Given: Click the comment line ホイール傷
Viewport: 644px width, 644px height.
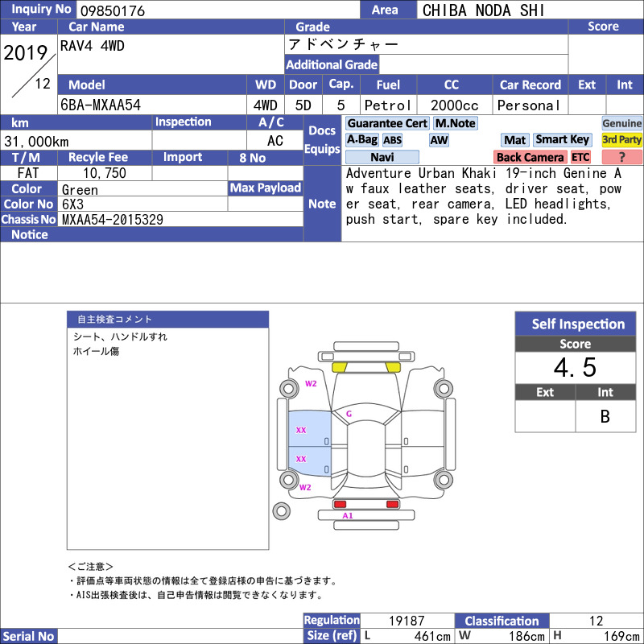Looking at the screenshot, I should [x=96, y=351].
